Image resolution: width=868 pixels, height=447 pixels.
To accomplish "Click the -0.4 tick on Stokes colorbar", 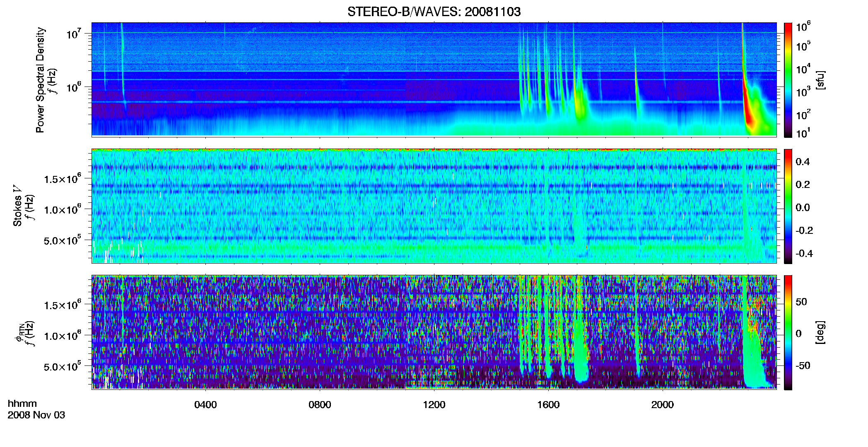I will [804, 253].
